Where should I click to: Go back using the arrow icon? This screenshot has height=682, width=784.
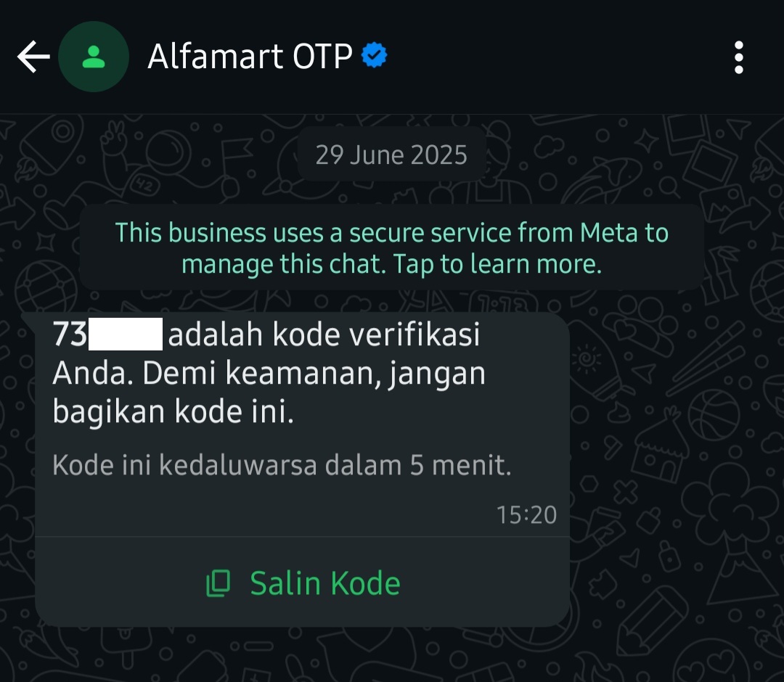(x=33, y=57)
